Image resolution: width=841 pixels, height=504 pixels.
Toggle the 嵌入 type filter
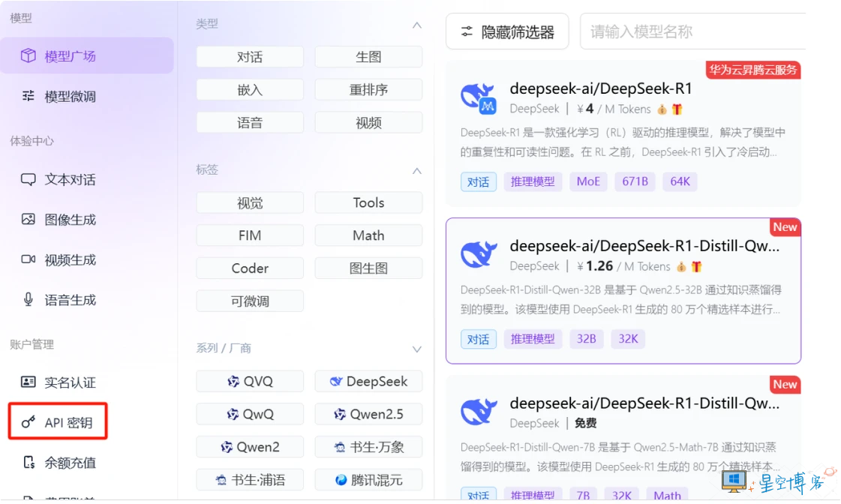[x=250, y=89]
